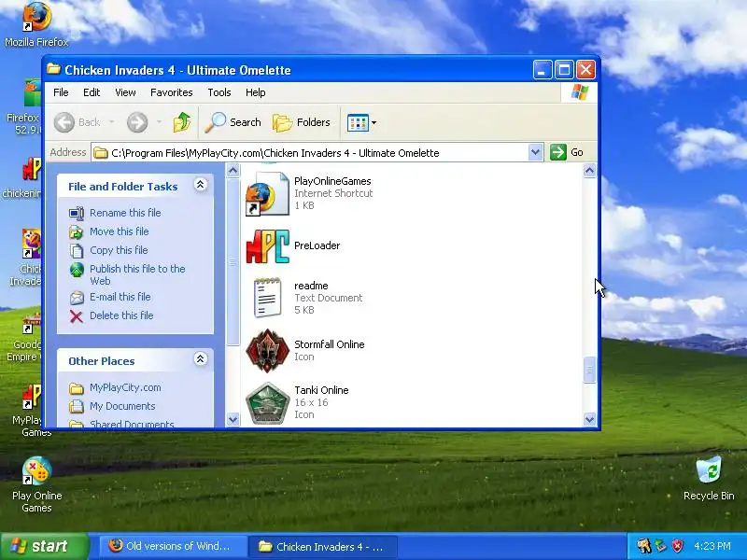
Task: Click the file list scroll down arrow
Action: click(589, 419)
